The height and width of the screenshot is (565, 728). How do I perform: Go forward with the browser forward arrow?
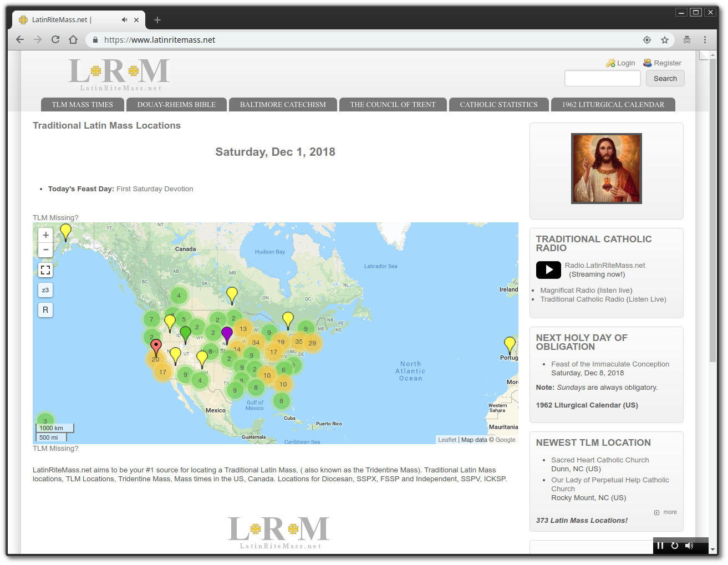coord(38,40)
